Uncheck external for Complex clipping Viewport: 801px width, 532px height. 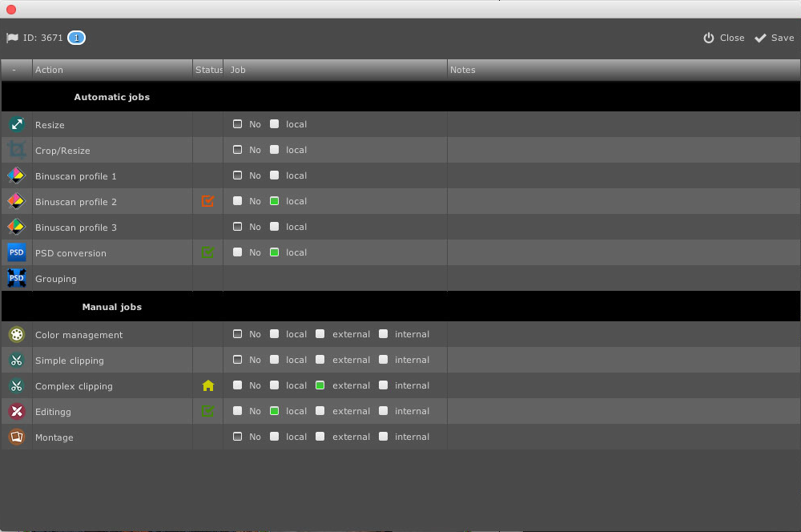click(x=320, y=385)
